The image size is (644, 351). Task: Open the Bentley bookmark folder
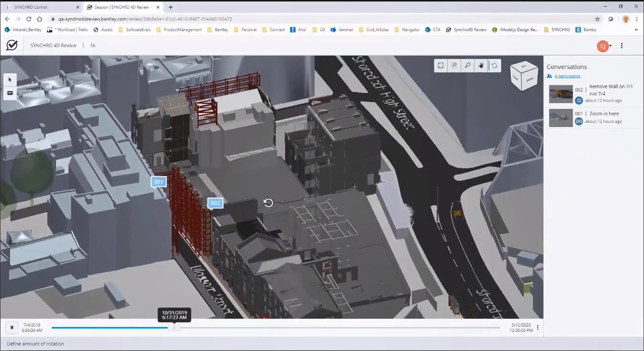coord(218,30)
